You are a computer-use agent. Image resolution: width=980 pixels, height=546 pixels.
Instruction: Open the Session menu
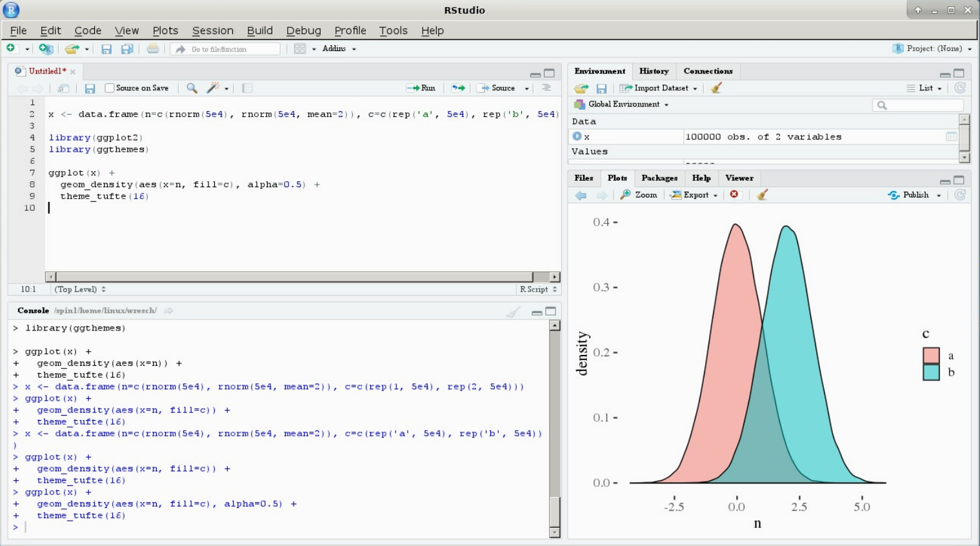212,30
